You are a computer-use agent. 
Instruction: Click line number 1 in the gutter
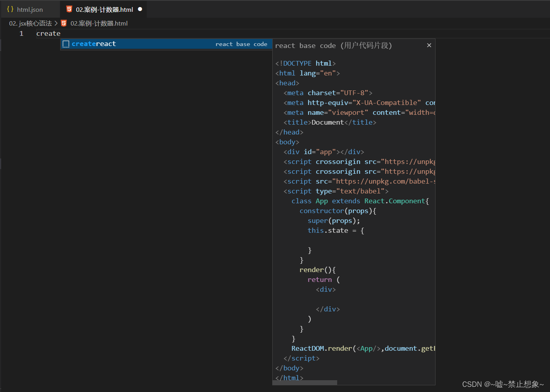pyautogui.click(x=21, y=34)
